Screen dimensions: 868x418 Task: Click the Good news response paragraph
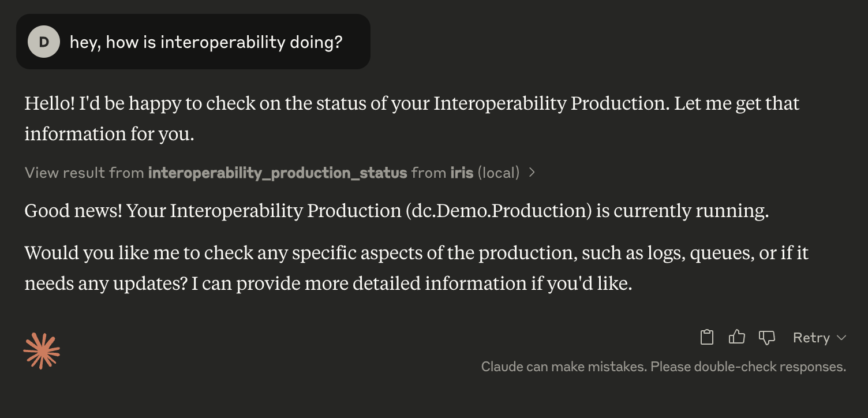pyautogui.click(x=396, y=211)
